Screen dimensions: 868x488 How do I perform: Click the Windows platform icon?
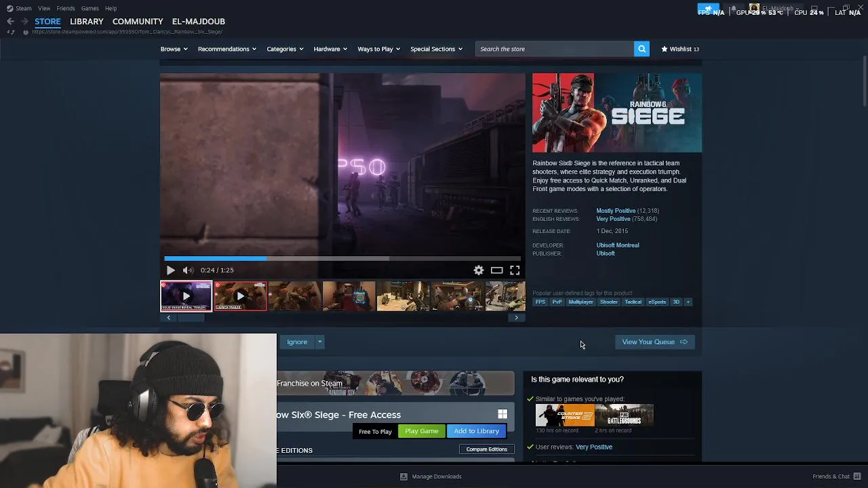pos(502,414)
